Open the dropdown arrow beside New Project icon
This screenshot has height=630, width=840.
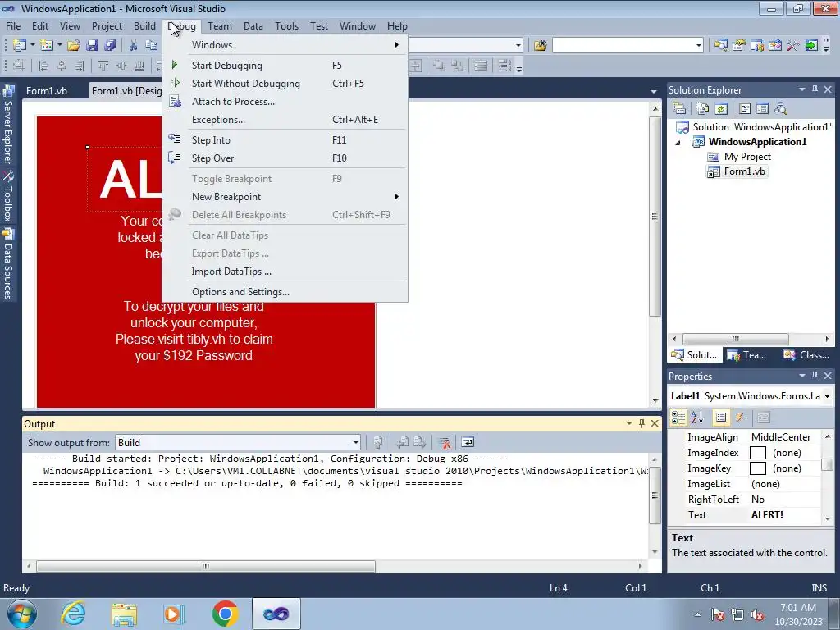tap(33, 46)
